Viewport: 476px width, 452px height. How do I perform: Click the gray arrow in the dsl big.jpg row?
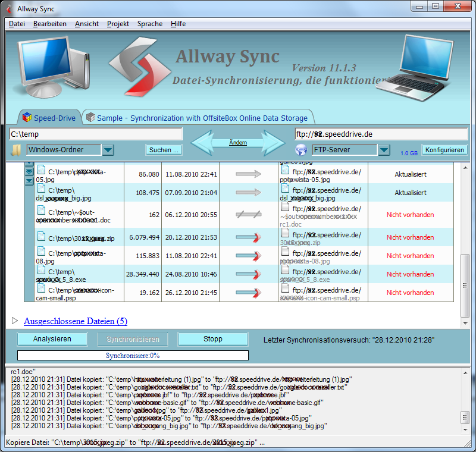pyautogui.click(x=249, y=193)
